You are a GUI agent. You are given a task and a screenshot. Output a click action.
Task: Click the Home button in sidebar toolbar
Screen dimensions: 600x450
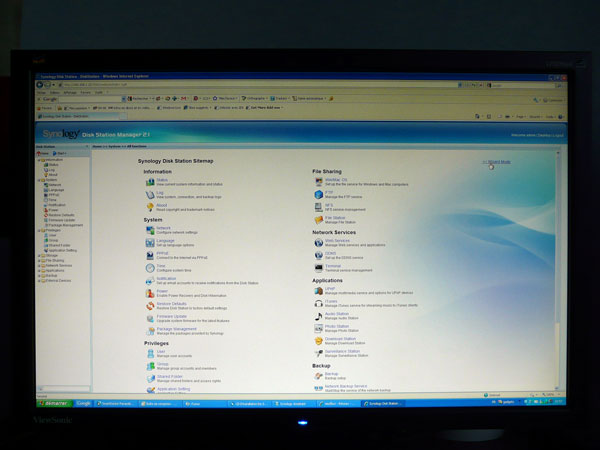click(x=43, y=153)
